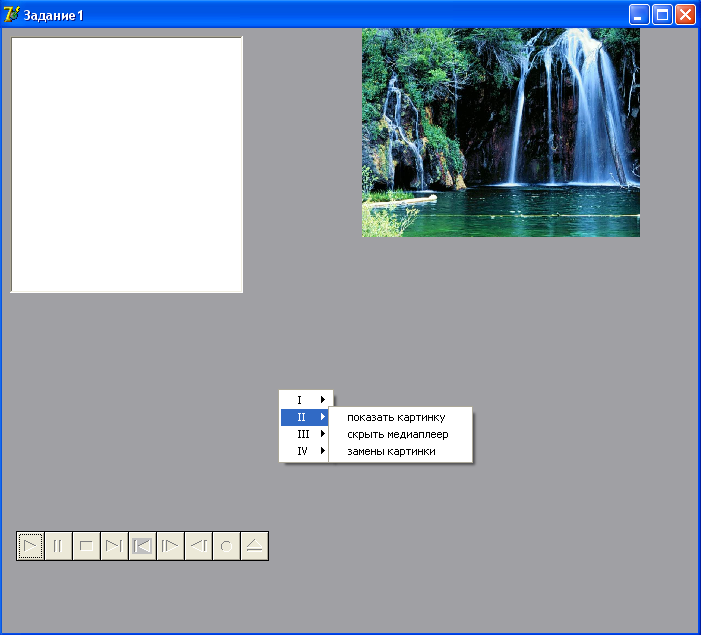Choose "замены картинки" menu entry
This screenshot has height=635, width=701.
point(400,451)
